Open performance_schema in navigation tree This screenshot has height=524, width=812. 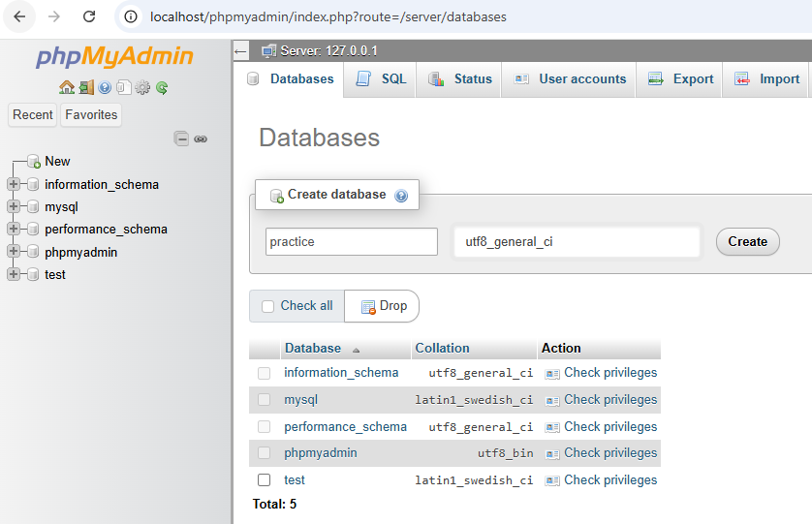coord(107,229)
